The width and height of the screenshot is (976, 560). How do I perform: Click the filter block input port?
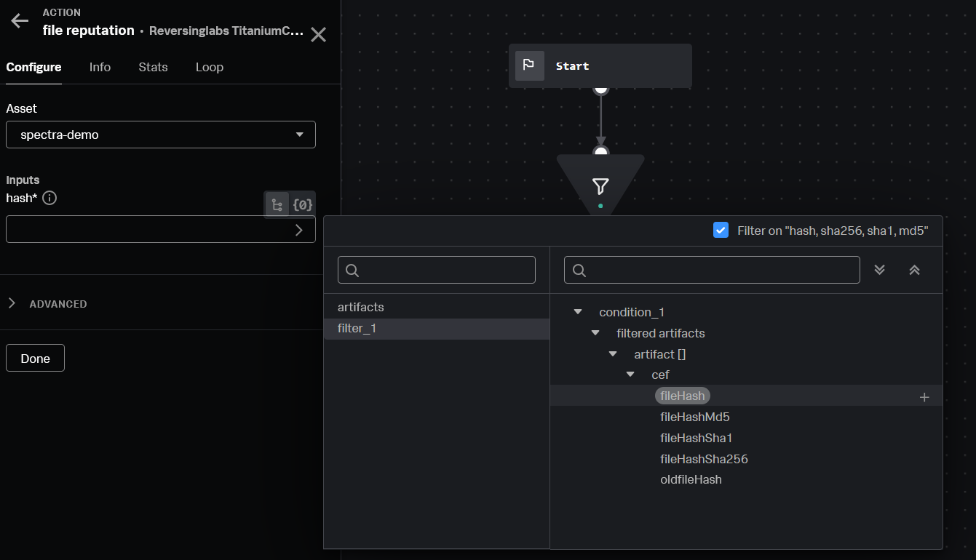click(x=600, y=152)
